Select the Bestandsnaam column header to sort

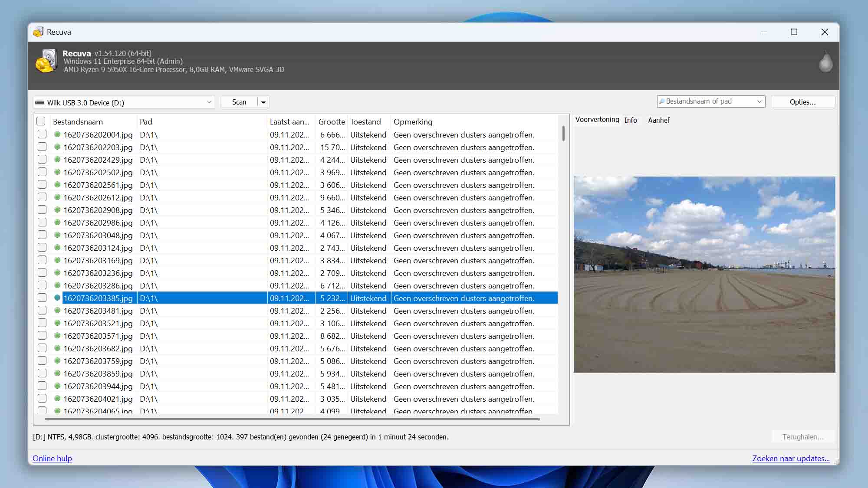[78, 121]
